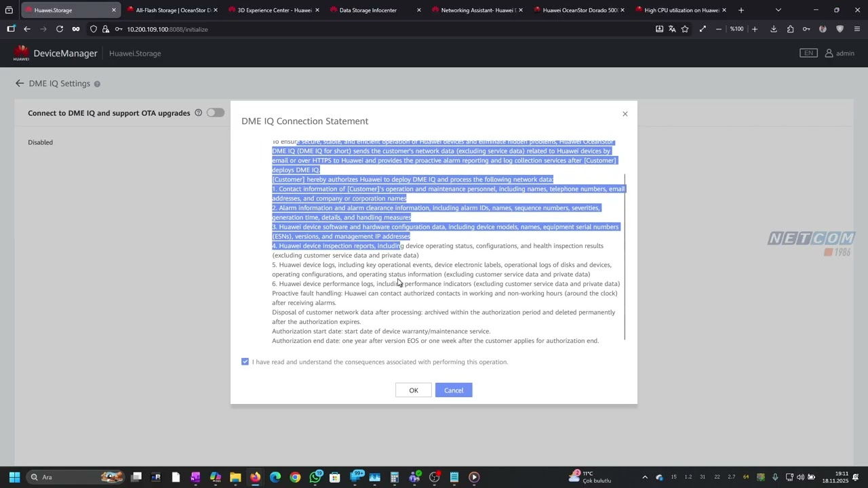Open a new browser tab
The image size is (868, 488).
coord(741,10)
